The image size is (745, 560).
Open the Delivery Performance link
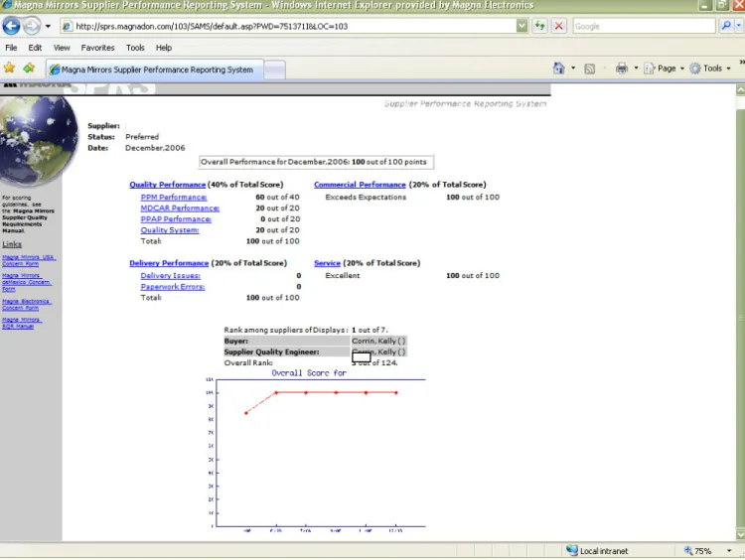(x=169, y=263)
